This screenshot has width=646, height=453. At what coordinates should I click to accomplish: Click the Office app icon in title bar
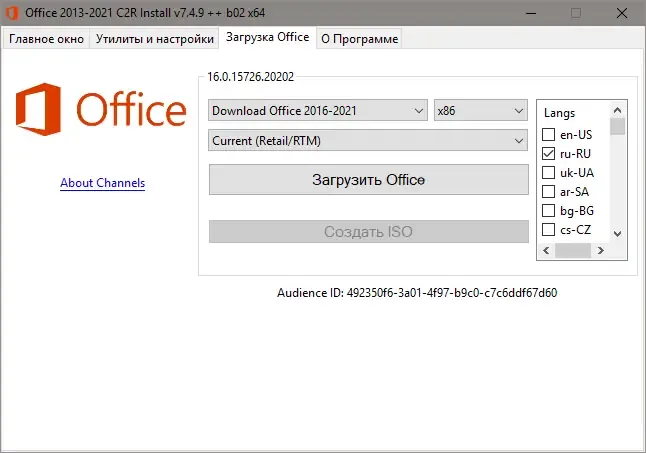tap(12, 13)
